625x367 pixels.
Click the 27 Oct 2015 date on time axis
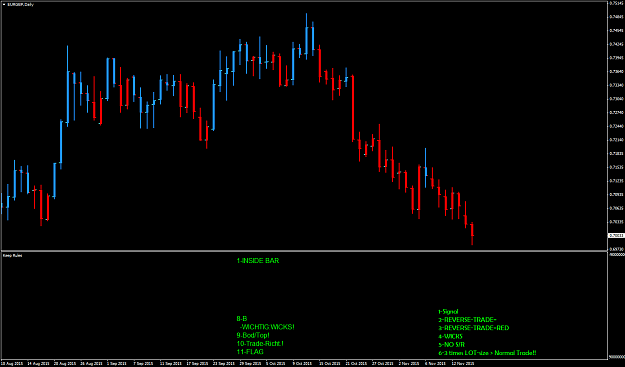[x=383, y=364]
